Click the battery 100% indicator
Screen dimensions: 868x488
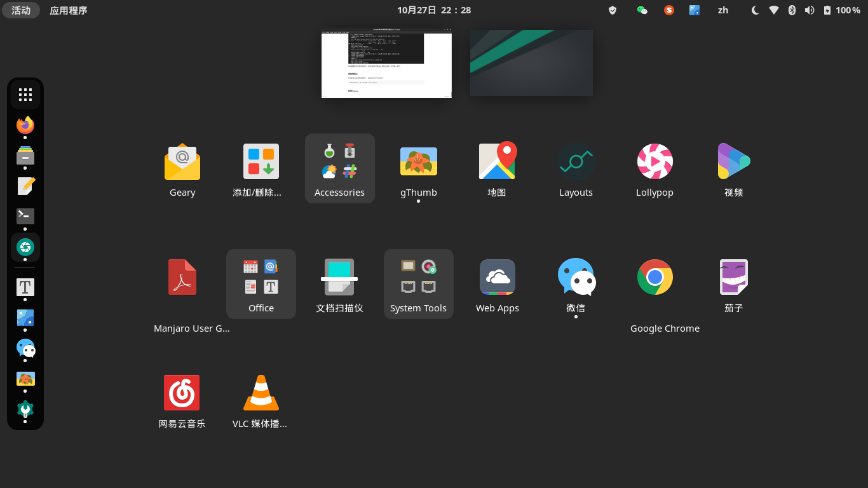tap(842, 10)
